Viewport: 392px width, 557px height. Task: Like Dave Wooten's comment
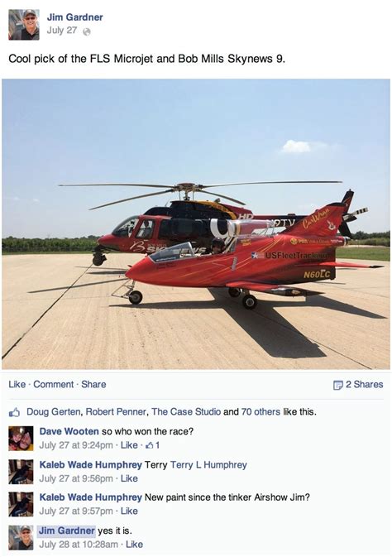tap(129, 445)
